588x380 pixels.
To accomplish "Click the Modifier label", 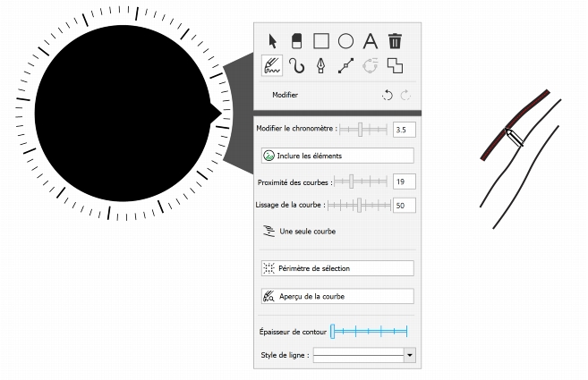I will tap(285, 95).
